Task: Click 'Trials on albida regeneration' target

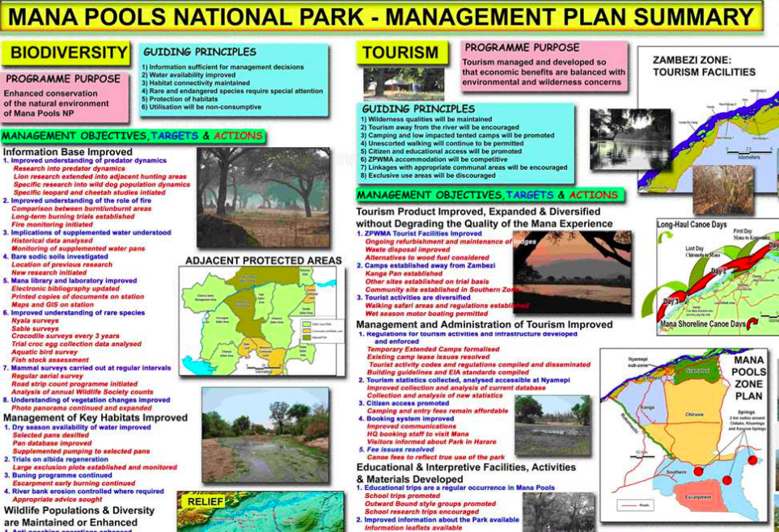Action: coord(56,459)
